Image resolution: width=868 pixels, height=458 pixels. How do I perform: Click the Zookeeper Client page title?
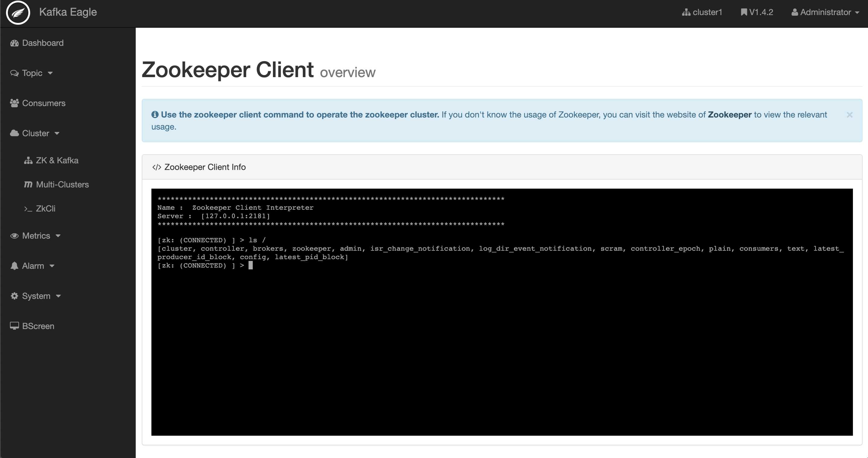[x=227, y=70]
